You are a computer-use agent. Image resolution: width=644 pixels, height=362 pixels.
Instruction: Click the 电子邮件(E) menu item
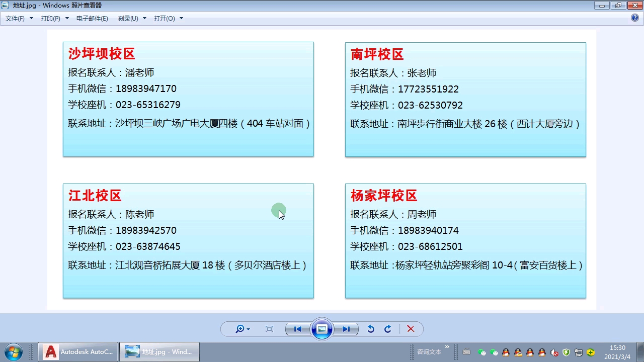pyautogui.click(x=92, y=18)
